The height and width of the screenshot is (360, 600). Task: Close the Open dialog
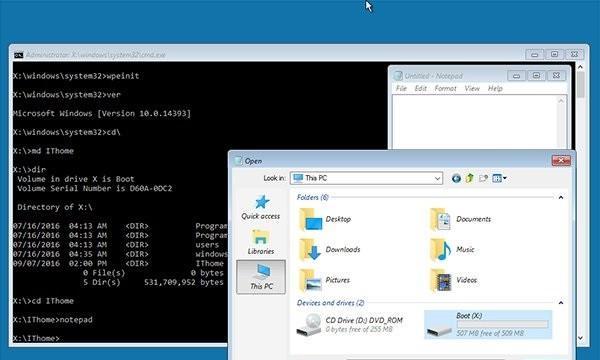tap(561, 160)
